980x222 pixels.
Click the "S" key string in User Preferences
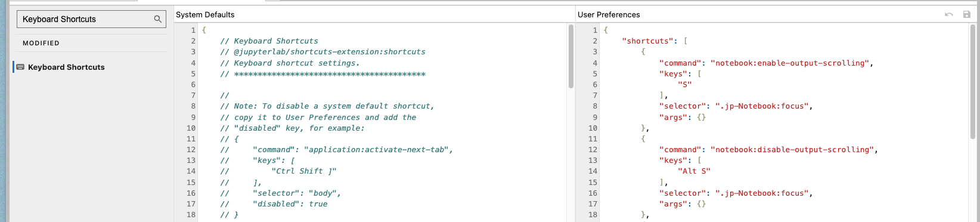pyautogui.click(x=684, y=85)
